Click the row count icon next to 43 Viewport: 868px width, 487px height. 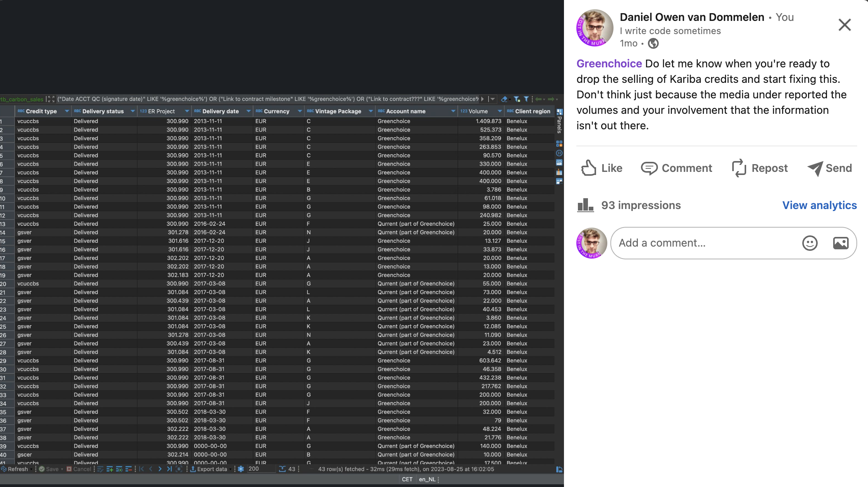coord(282,469)
